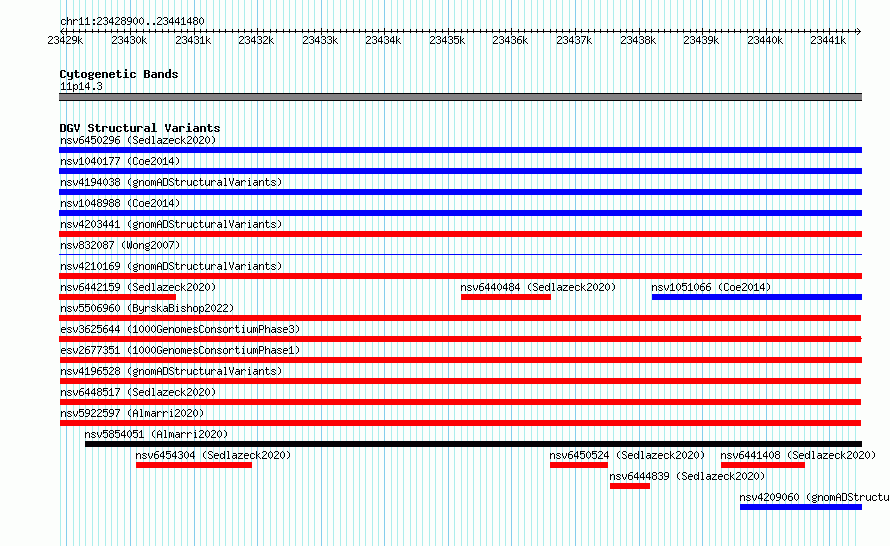Click the blue bar under nsv4209060

(801, 507)
